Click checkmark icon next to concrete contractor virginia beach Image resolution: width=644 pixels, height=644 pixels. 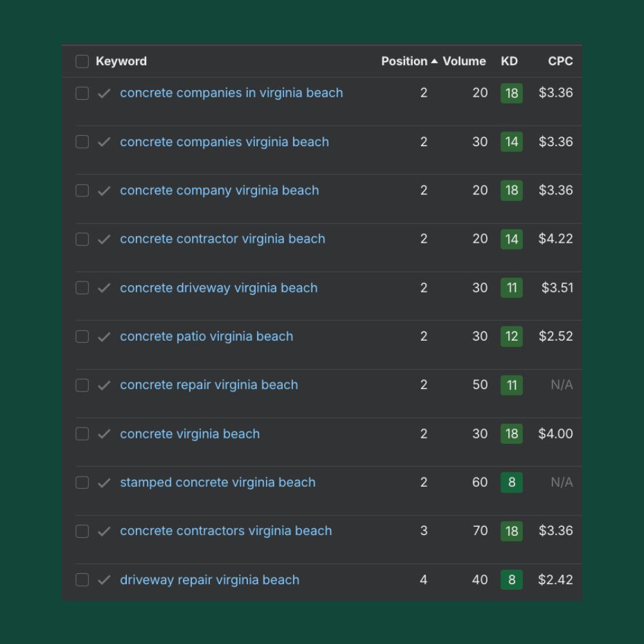coord(104,240)
